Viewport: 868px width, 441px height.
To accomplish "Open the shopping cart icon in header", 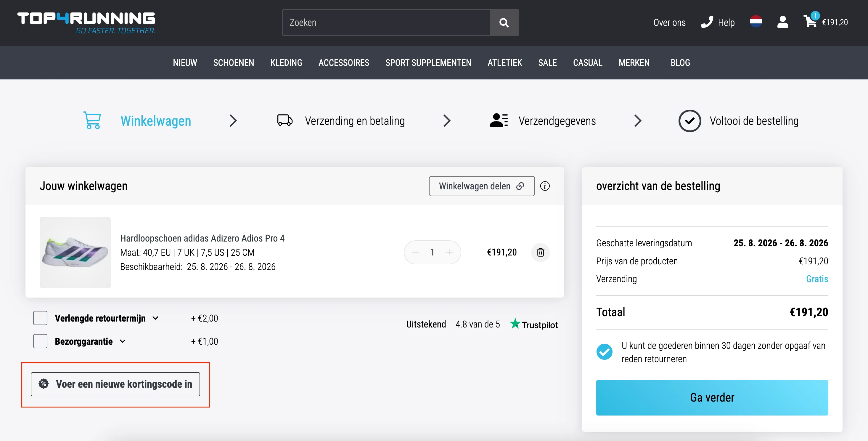I will coord(810,21).
